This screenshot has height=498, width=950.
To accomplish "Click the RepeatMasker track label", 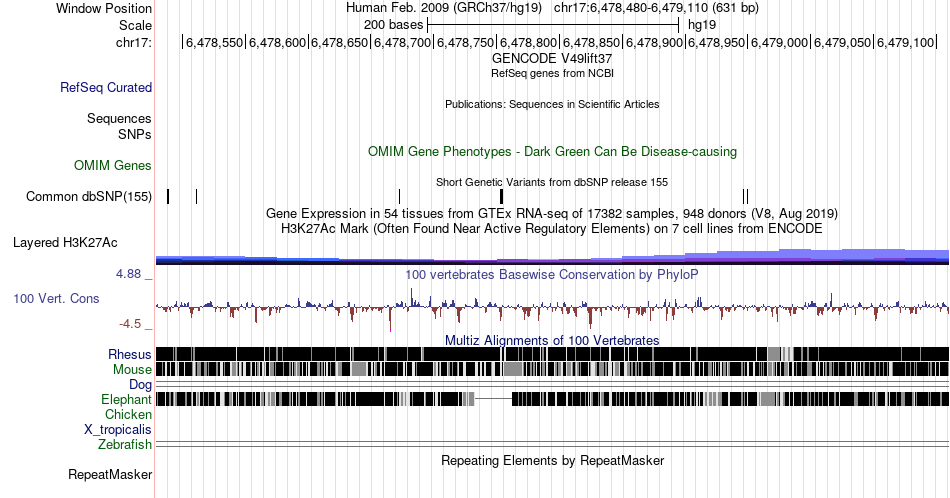I will (110, 474).
